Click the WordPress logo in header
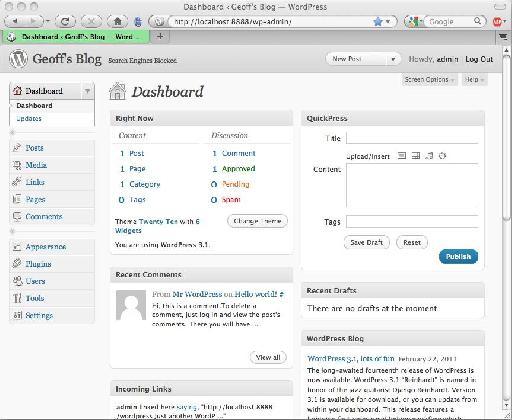This screenshot has width=512, height=420. [x=18, y=59]
